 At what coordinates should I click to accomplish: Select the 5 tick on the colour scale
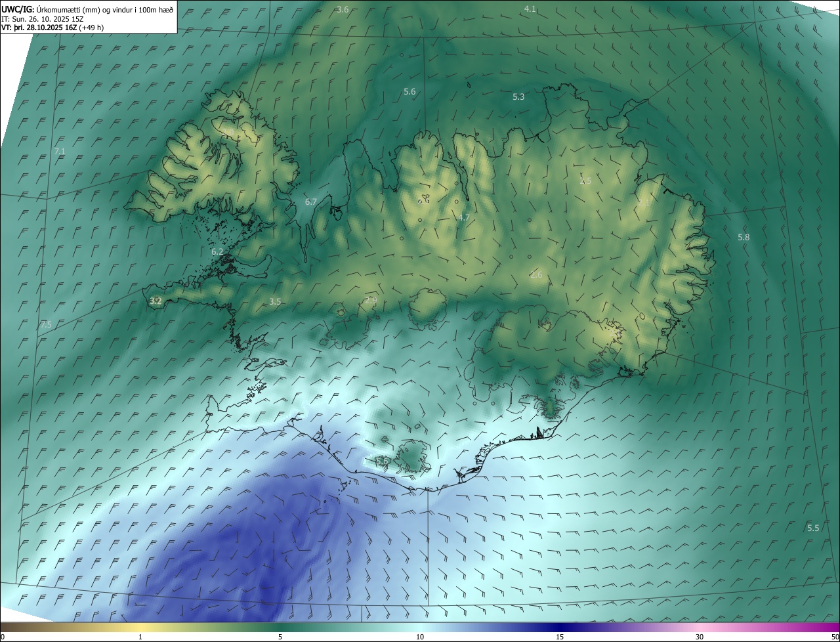click(x=280, y=637)
